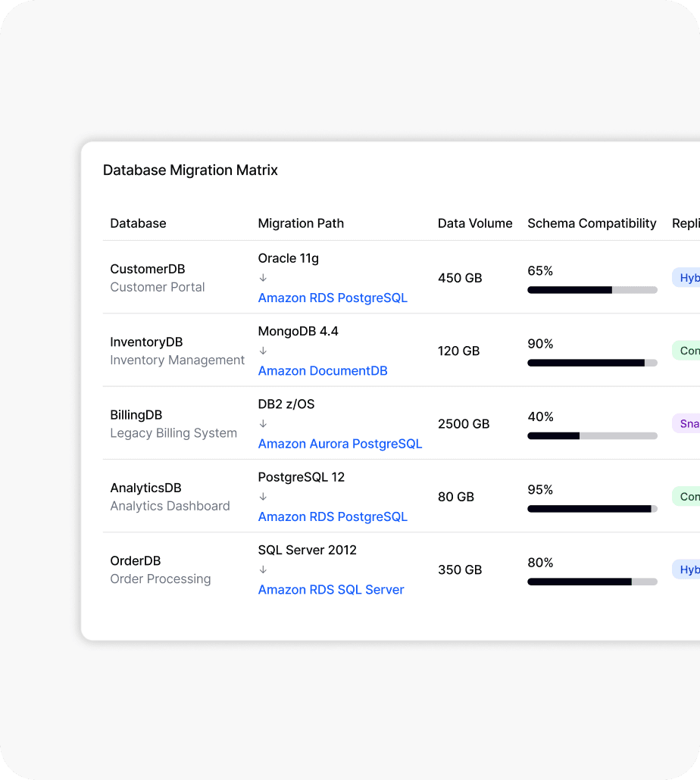Click the MongoDB 4.4 source label
The image size is (700, 780).
[x=298, y=331]
